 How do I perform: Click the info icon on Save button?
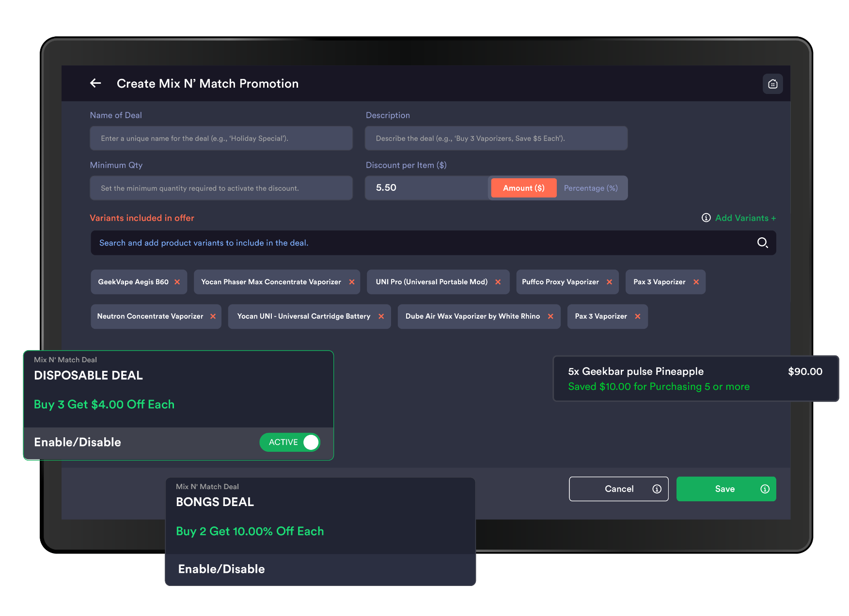pos(765,489)
